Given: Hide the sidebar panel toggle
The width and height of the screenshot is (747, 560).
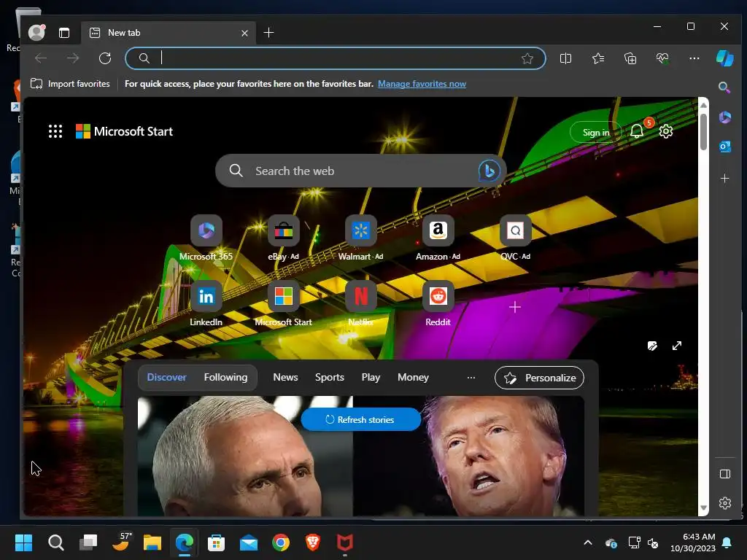Looking at the screenshot, I should [724, 474].
